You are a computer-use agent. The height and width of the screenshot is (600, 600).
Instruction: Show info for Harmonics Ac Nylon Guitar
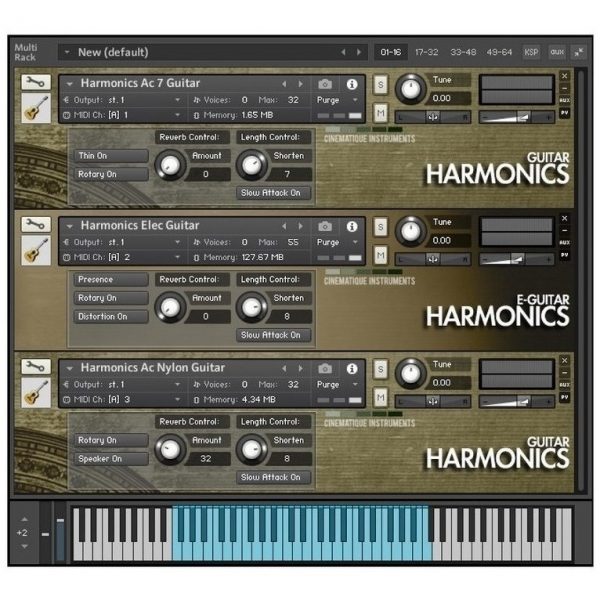(x=352, y=368)
